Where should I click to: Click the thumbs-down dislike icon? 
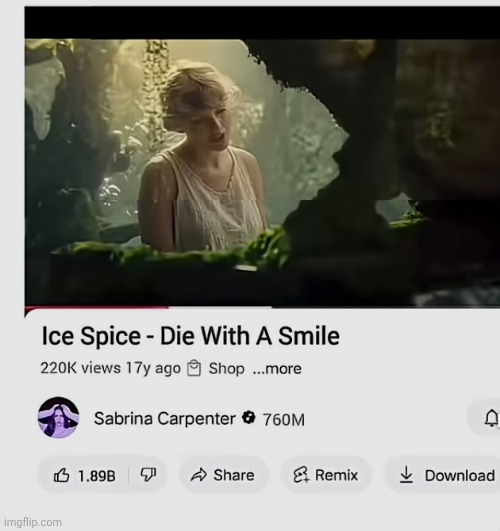148,475
